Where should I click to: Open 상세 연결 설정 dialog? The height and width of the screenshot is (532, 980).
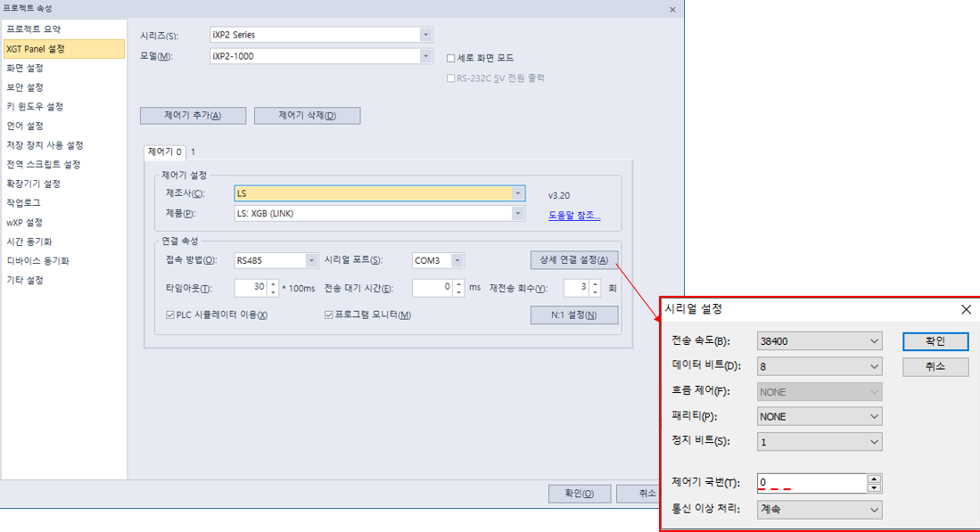[x=576, y=260]
